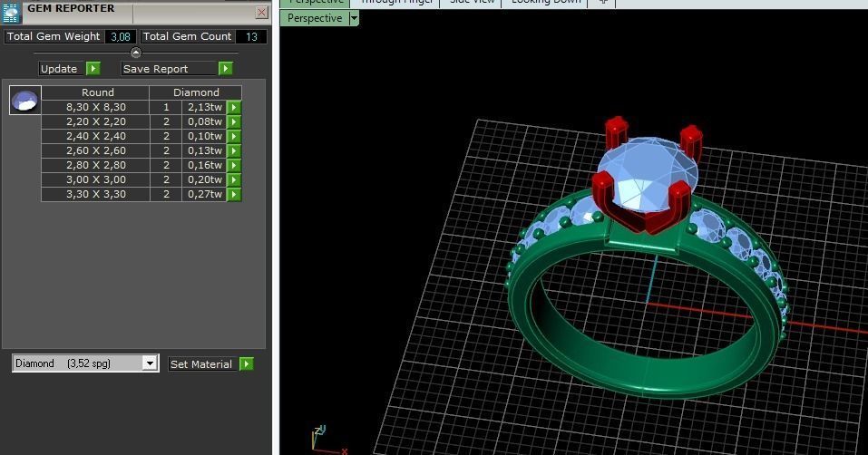Viewport: 868px width, 455px height.
Task: Click the 0,20tw weight cell
Action: click(x=204, y=179)
